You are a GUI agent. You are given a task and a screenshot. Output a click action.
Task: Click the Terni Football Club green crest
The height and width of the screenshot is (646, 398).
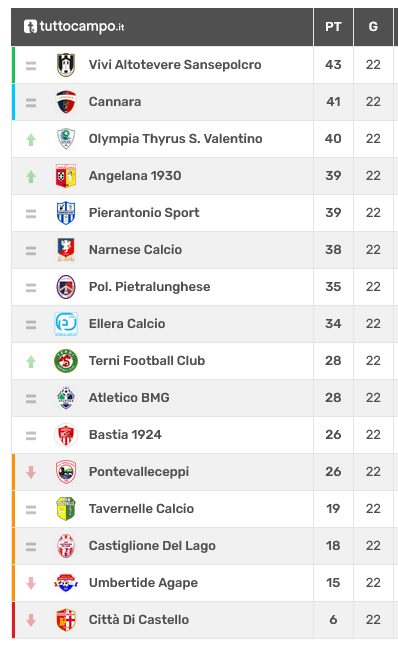[66, 361]
